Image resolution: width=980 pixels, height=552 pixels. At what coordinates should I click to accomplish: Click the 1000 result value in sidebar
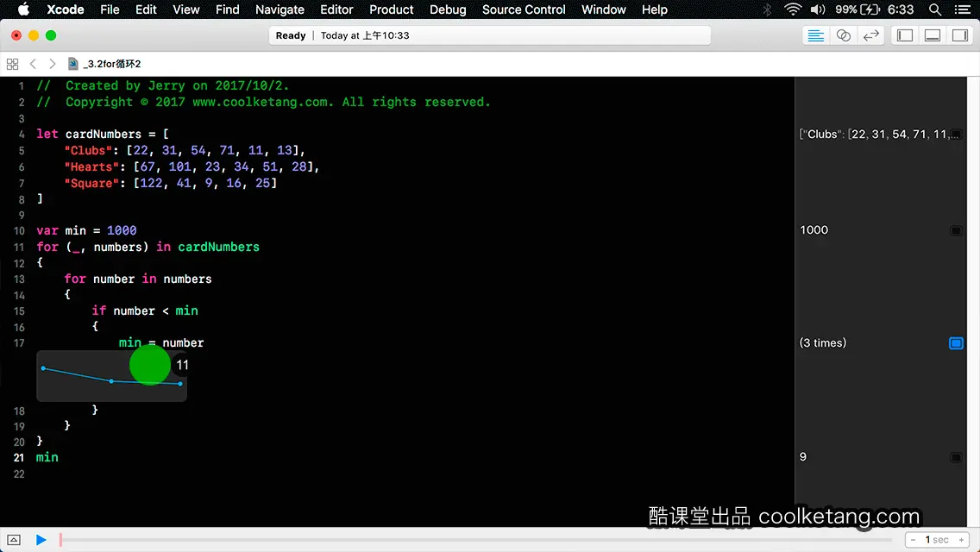click(814, 230)
